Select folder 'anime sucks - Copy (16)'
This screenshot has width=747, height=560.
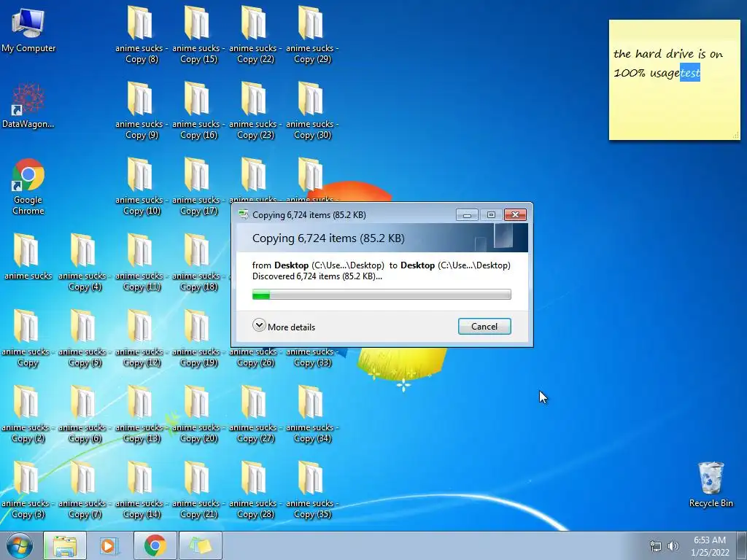(198, 111)
